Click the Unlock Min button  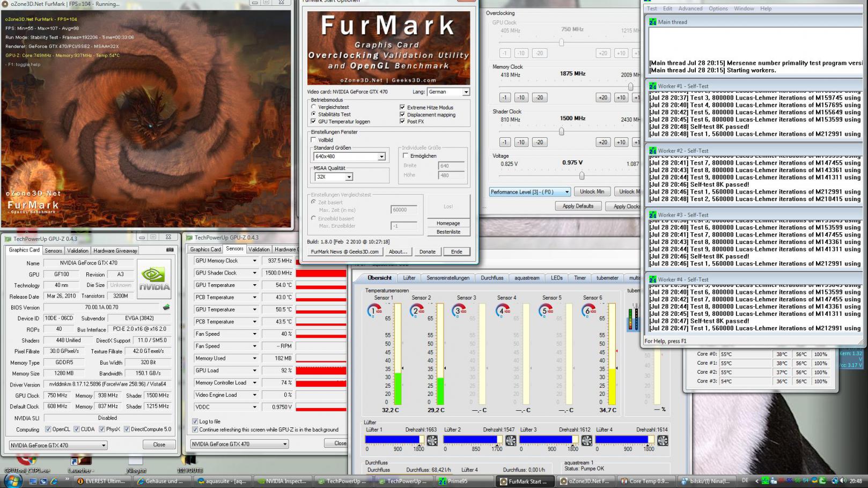(592, 191)
